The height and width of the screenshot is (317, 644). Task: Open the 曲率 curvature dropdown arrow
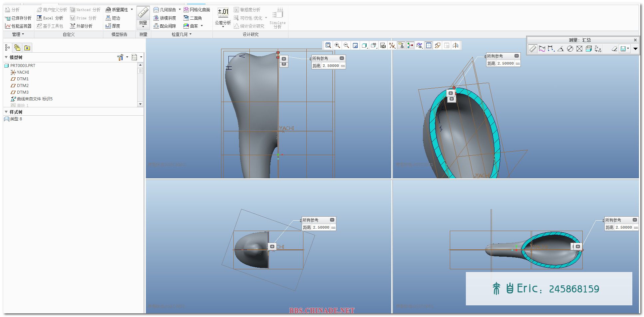coord(202,26)
